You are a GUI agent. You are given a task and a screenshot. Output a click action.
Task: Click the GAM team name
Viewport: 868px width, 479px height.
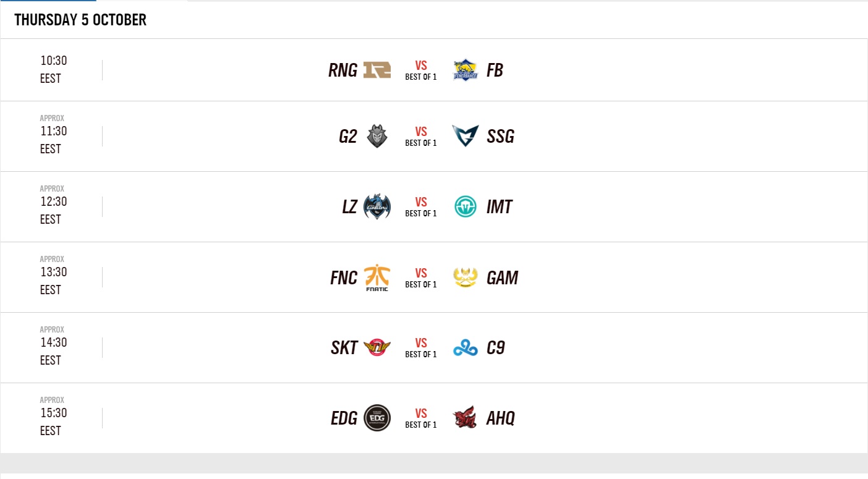(502, 278)
